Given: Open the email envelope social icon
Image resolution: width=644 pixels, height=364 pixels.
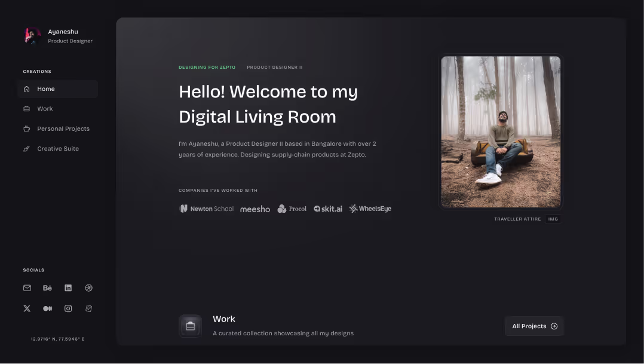Looking at the screenshot, I should point(27,288).
